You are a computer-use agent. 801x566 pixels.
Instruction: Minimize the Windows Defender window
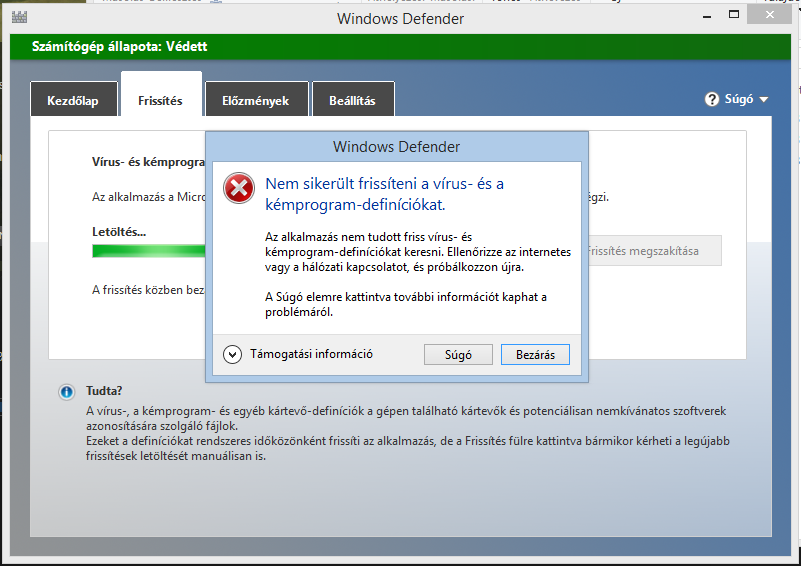(707, 16)
